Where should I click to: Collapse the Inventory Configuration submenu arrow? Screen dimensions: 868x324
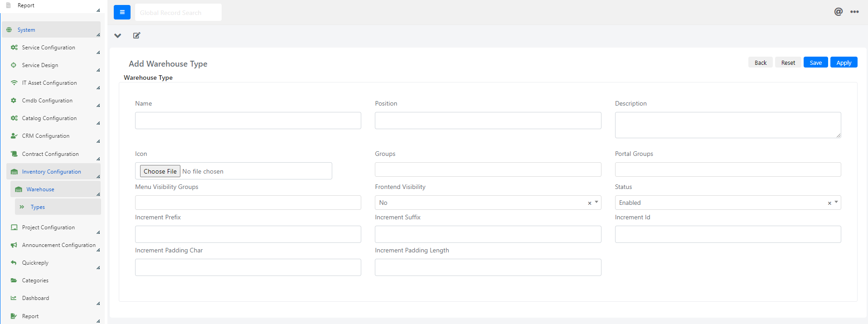(x=98, y=176)
